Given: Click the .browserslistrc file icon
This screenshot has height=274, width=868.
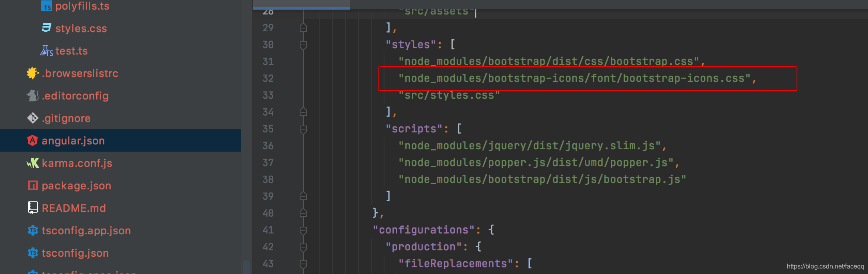Looking at the screenshot, I should [33, 73].
